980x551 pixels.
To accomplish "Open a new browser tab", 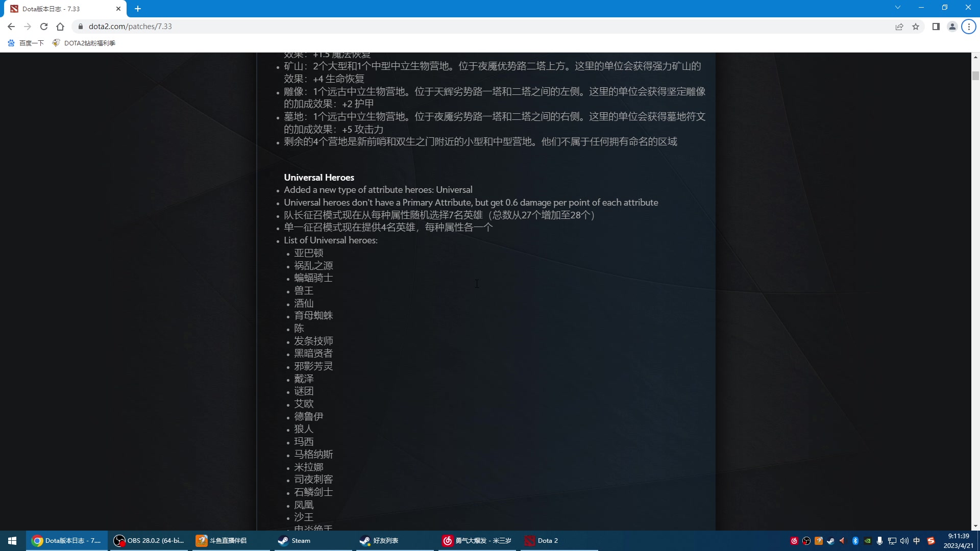I will (138, 9).
